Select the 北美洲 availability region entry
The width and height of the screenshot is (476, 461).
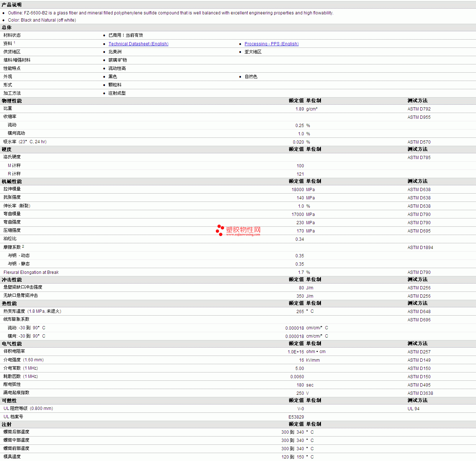115,52
